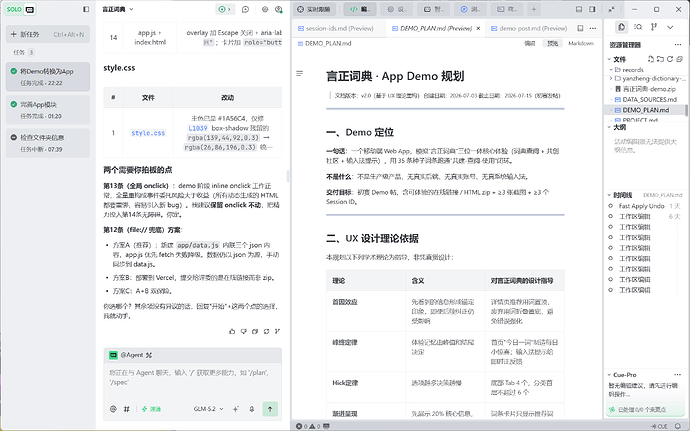This screenshot has height=431, width=690.
Task: Click the thumbs up feedback icon
Action: (232, 332)
